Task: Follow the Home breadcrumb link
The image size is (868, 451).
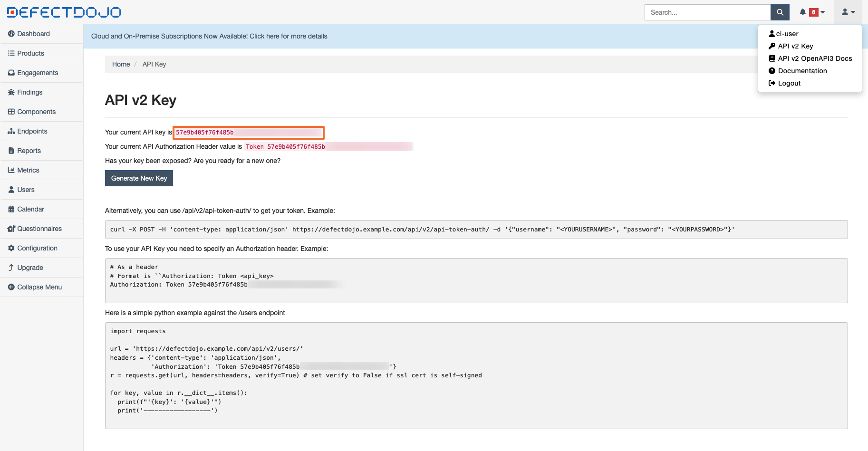Action: tap(121, 64)
